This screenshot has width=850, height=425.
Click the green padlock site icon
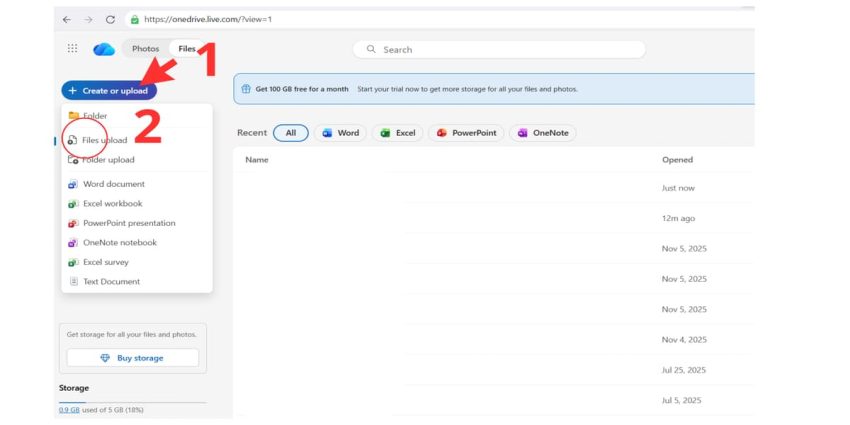click(135, 20)
